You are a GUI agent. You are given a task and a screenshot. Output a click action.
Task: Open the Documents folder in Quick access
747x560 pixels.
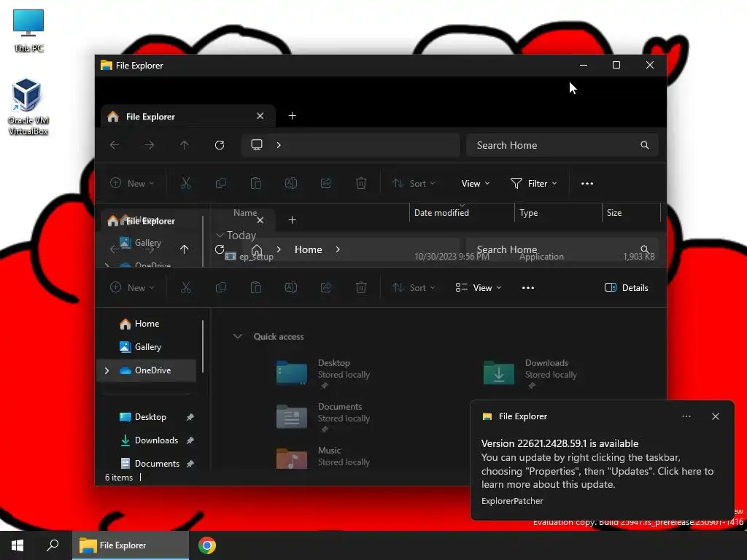323,418
